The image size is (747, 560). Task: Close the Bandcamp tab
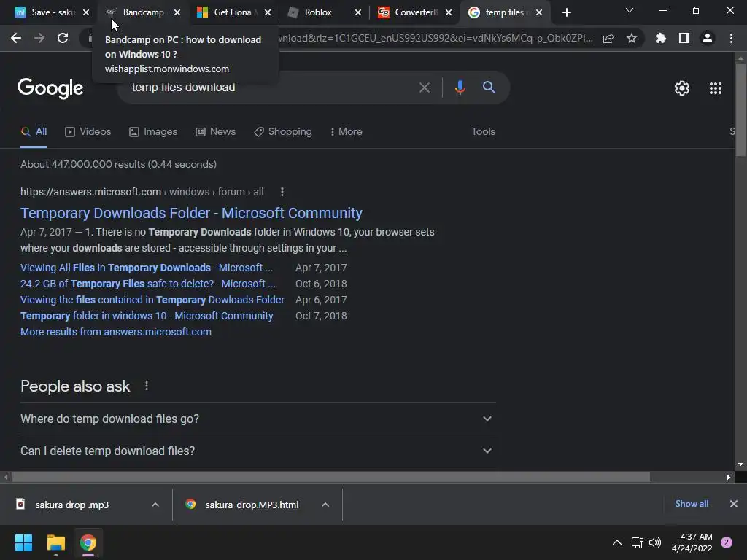[177, 12]
